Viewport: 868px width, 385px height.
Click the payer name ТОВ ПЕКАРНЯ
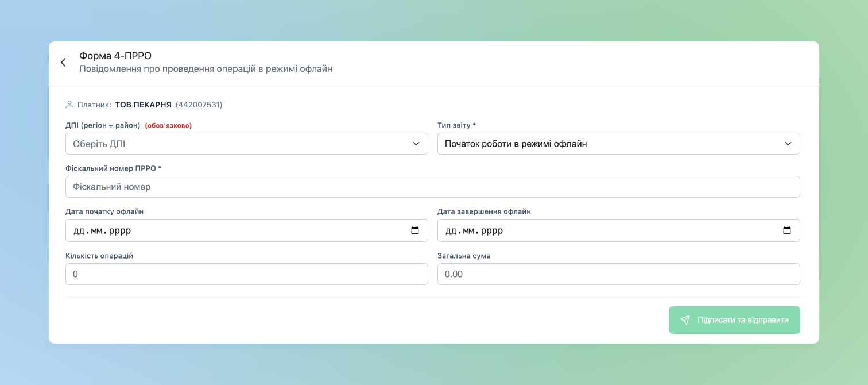tap(144, 105)
